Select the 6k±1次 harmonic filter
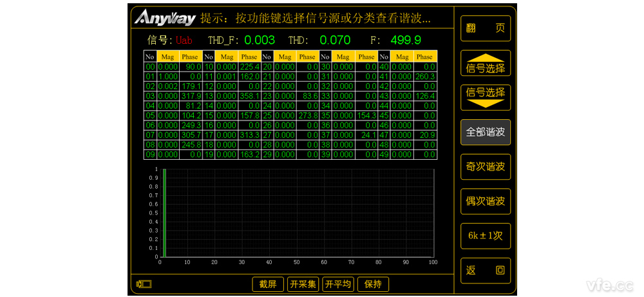This screenshot has height=297, width=644. [486, 236]
